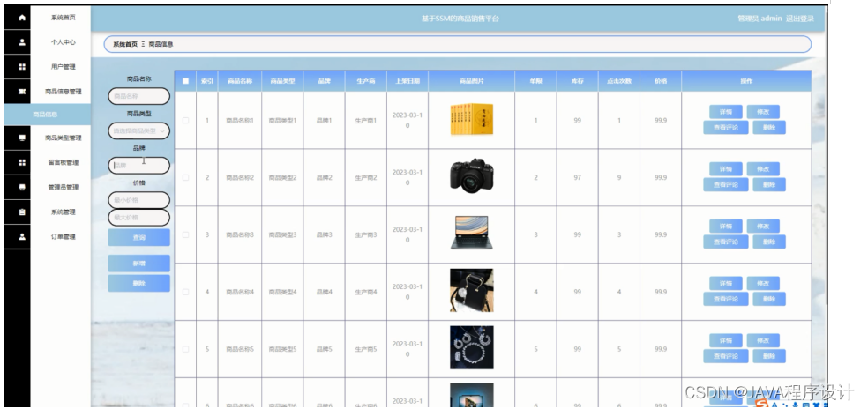The image size is (868, 409).
Task: Click the home icon for 系统首页
Action: 21,18
